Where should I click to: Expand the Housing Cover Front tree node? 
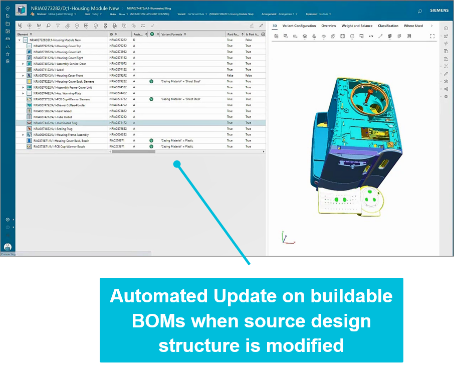23,76
